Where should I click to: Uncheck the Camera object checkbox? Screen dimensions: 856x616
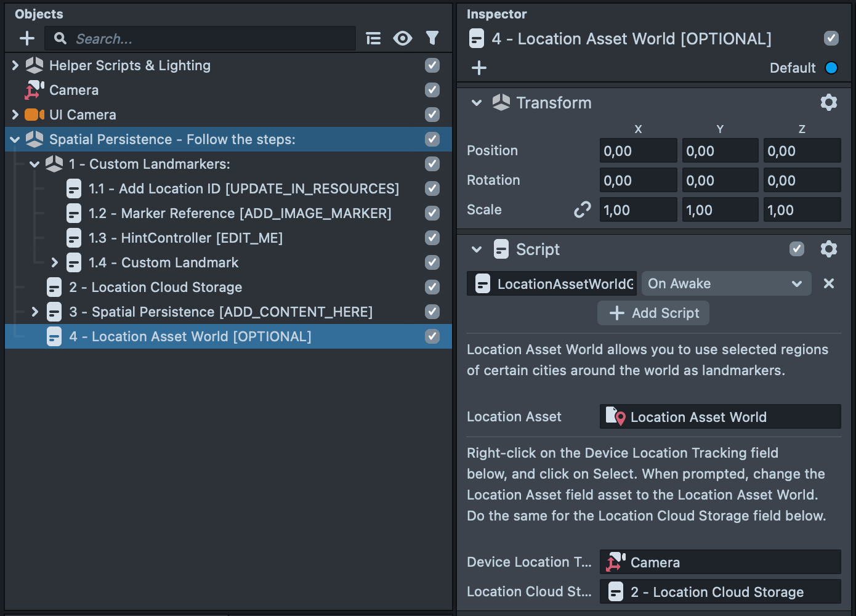click(432, 90)
